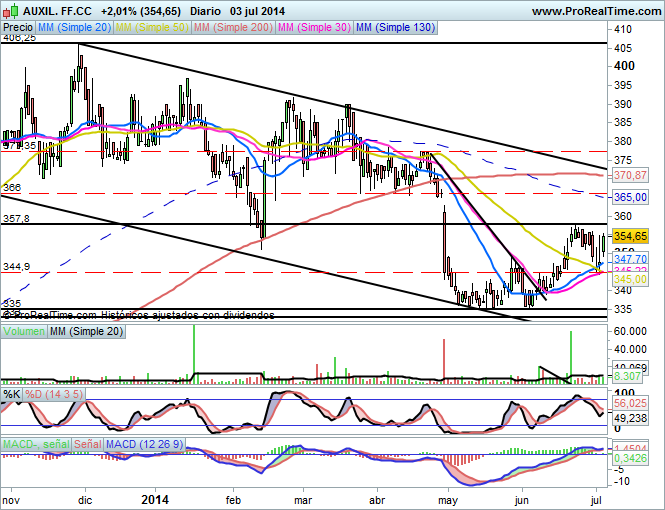Viewport: 665px width, 510px height.
Task: Click the %D (14 3 5) indicator label
Action: click(54, 394)
